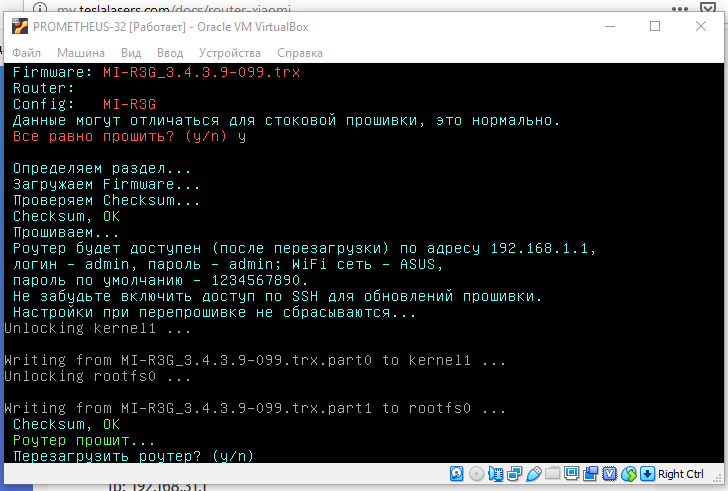Click the VirtualBox icon in the title bar
Screen dimensions: 728x491
point(19,25)
